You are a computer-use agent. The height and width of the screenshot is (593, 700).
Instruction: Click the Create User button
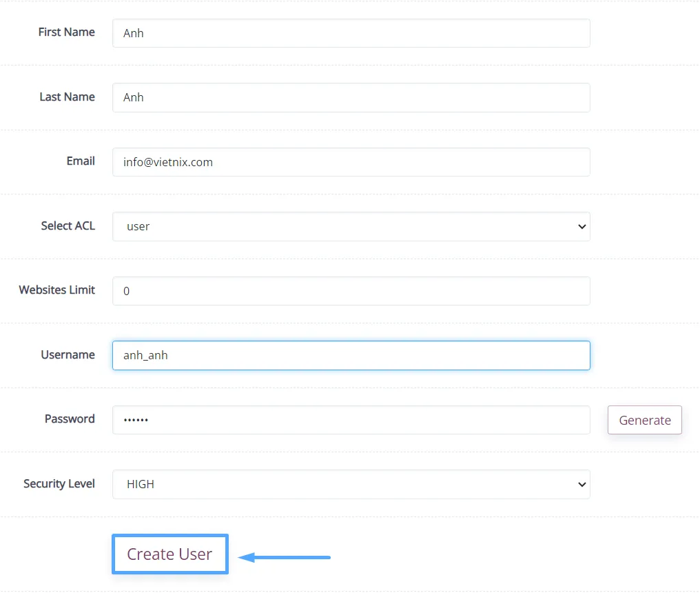coord(169,554)
